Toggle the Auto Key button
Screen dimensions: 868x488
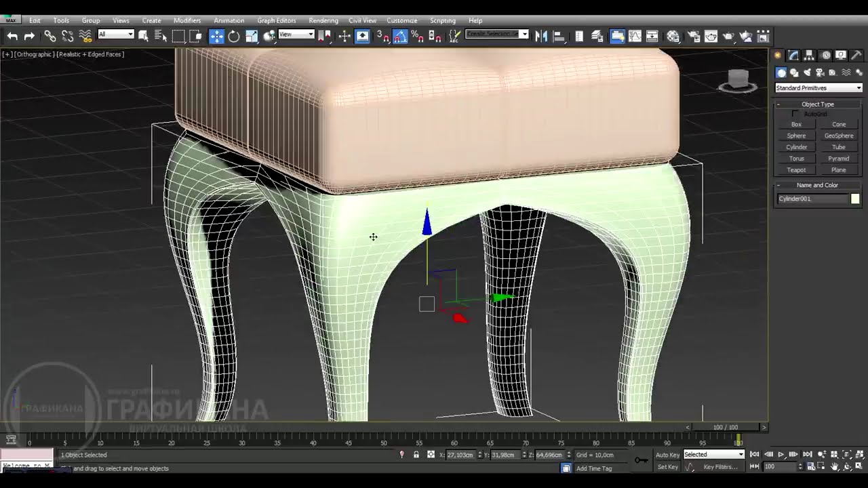667,455
